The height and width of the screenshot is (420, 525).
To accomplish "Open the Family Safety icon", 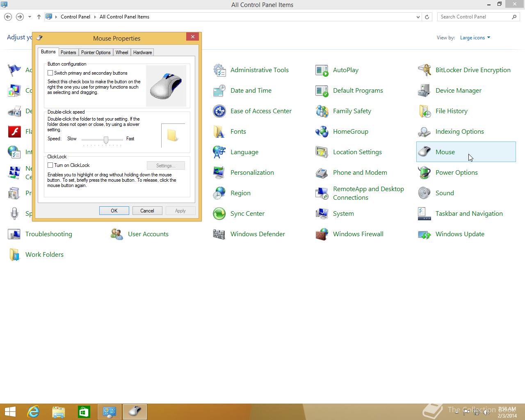I will point(322,111).
